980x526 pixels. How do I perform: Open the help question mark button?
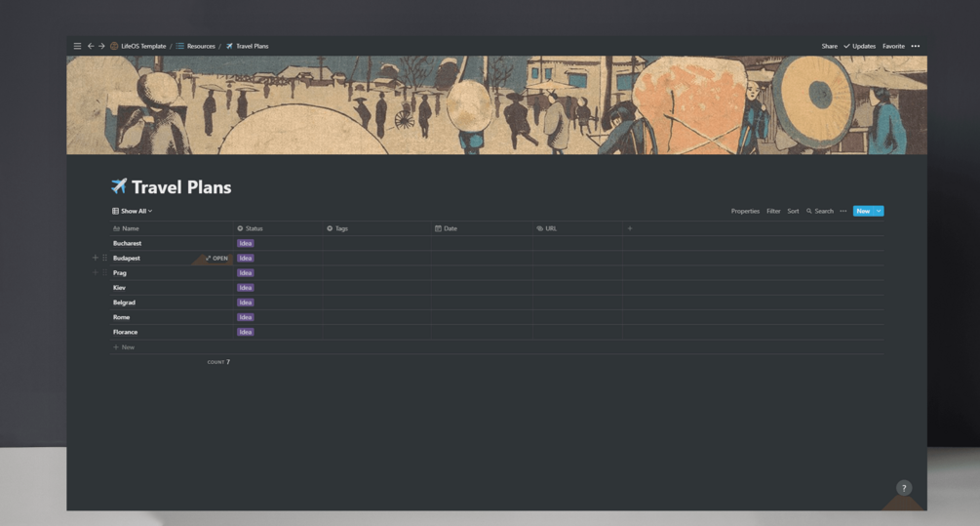tap(904, 488)
